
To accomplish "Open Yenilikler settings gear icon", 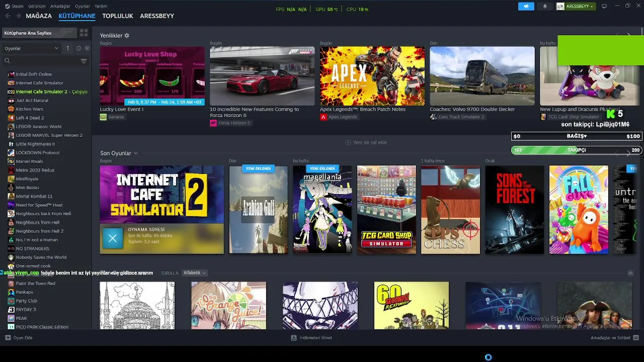I will pos(127,36).
